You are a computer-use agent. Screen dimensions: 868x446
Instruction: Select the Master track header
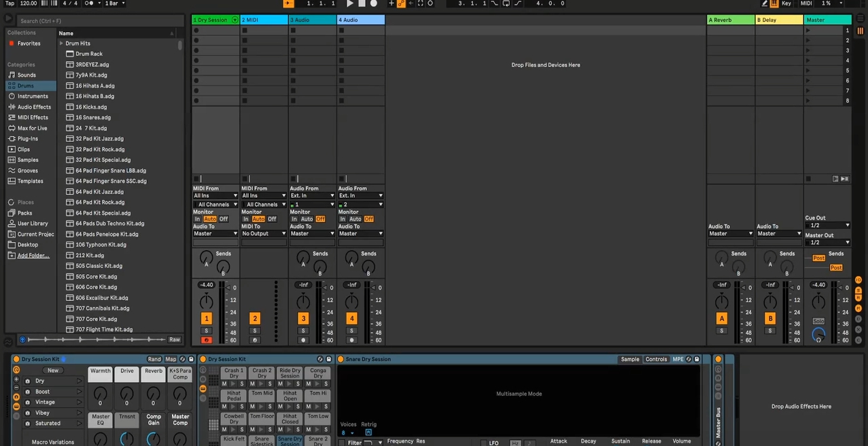pyautogui.click(x=827, y=20)
